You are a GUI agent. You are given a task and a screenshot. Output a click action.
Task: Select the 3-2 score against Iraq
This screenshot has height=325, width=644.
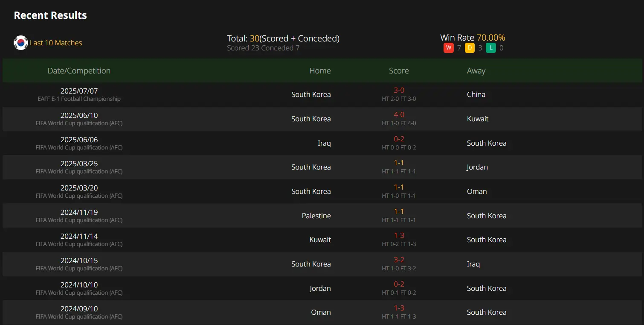pos(399,260)
